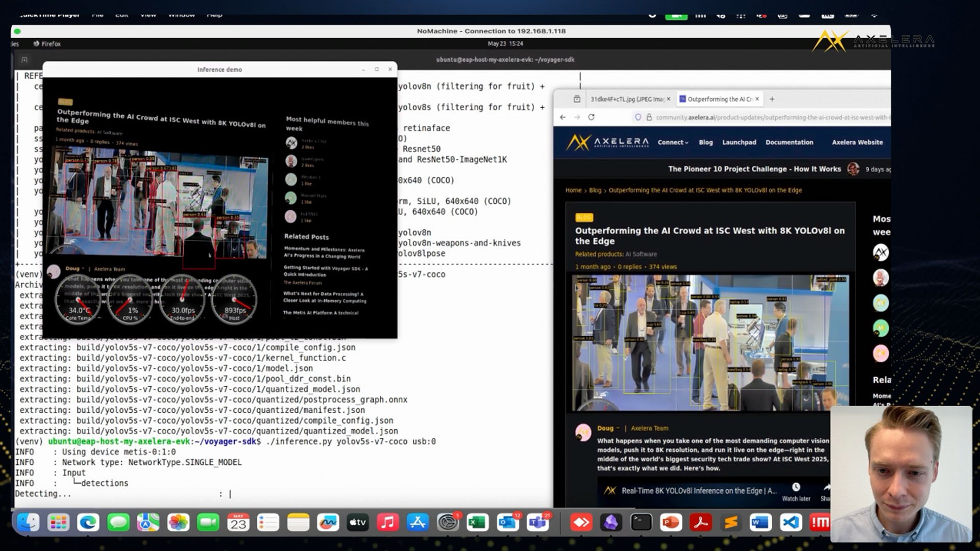Screen dimensions: 980x551
Task: Click the Home breadcrumb link
Action: click(x=573, y=190)
